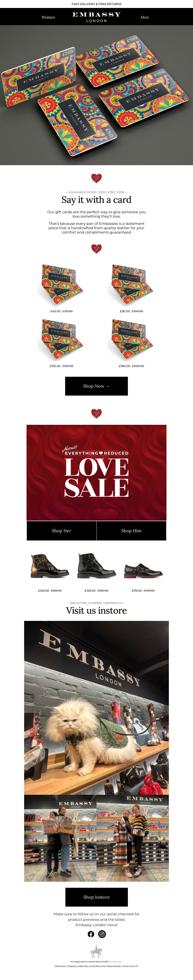Click the Embassy London header logo
Viewport: 193px width, 980px height.
(96, 17)
